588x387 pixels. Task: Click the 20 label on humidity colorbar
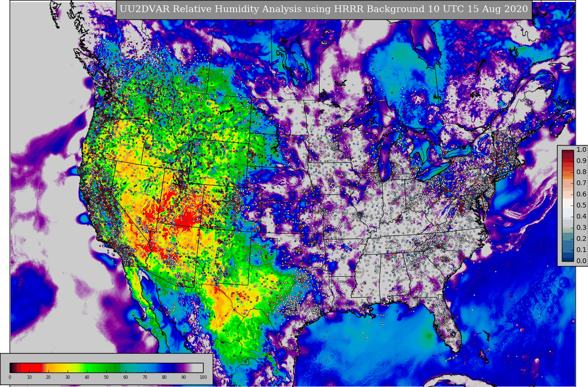48,377
